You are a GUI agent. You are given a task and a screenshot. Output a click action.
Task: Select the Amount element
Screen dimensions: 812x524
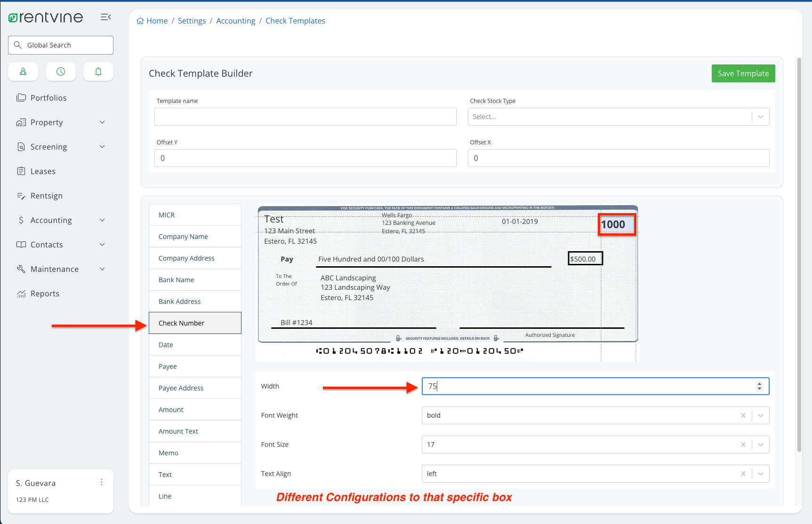(x=195, y=410)
